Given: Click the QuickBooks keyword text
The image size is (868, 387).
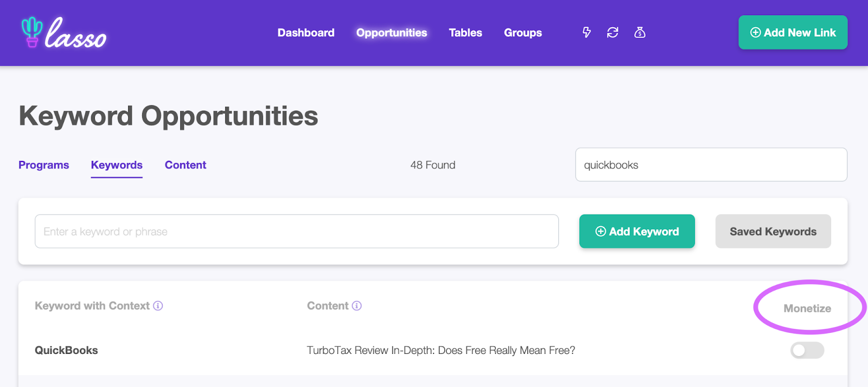Looking at the screenshot, I should [x=66, y=350].
